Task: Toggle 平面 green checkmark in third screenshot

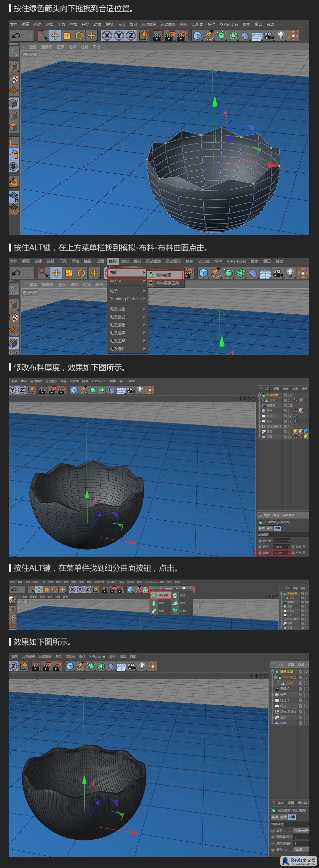Action: 291,437
